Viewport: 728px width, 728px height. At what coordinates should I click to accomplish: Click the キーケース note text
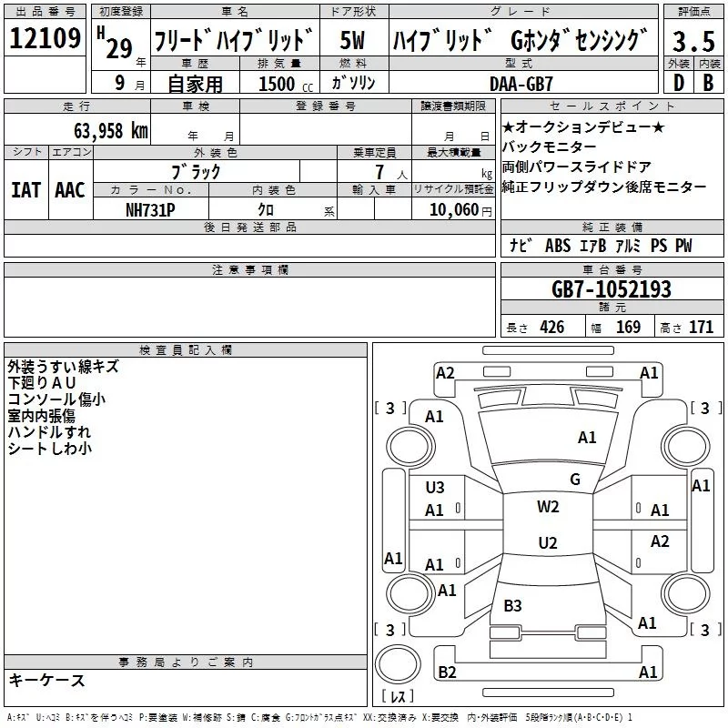click(46, 681)
